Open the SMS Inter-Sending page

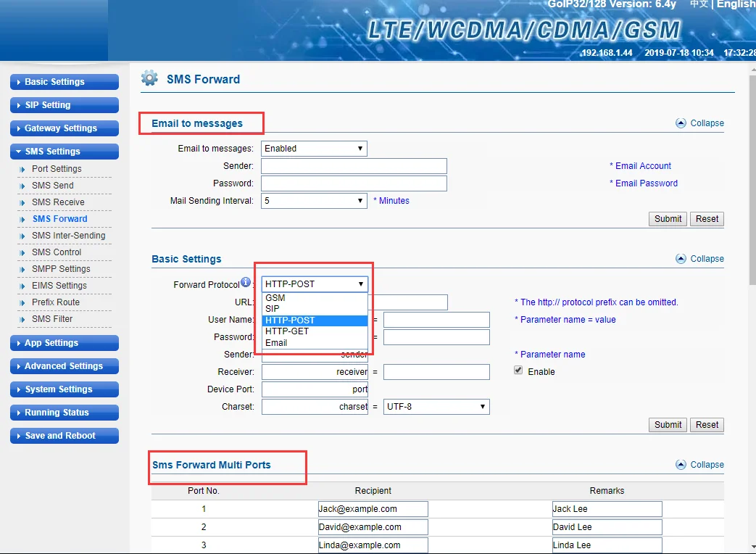(68, 235)
